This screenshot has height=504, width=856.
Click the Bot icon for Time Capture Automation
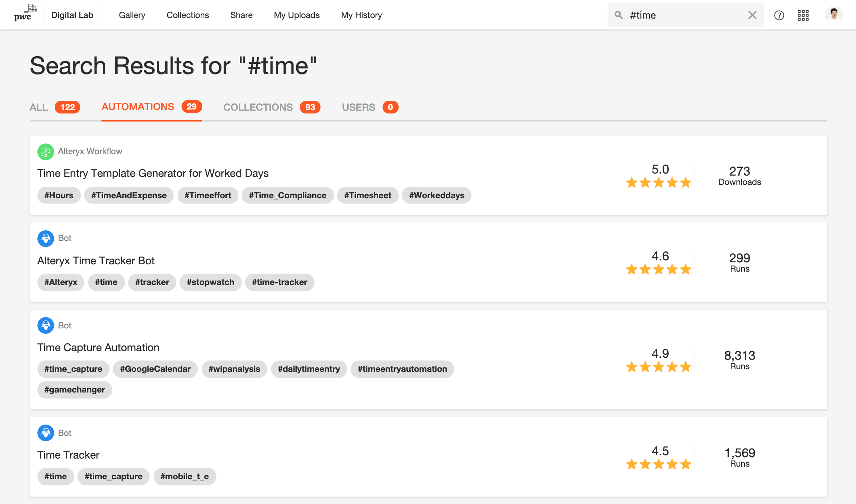click(x=46, y=325)
